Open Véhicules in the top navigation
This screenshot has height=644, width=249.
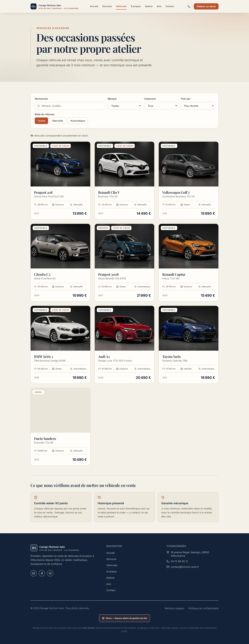click(121, 6)
